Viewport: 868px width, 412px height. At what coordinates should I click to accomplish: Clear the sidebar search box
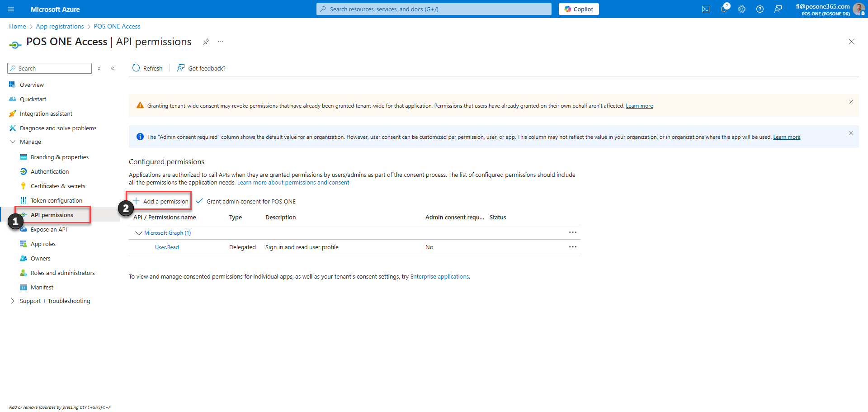tap(99, 68)
